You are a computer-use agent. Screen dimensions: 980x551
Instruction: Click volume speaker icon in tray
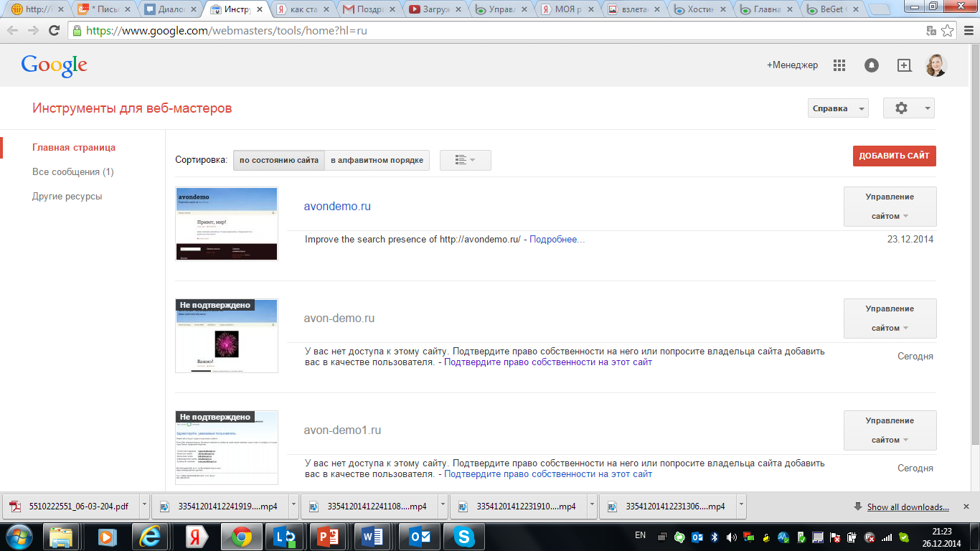pyautogui.click(x=732, y=537)
